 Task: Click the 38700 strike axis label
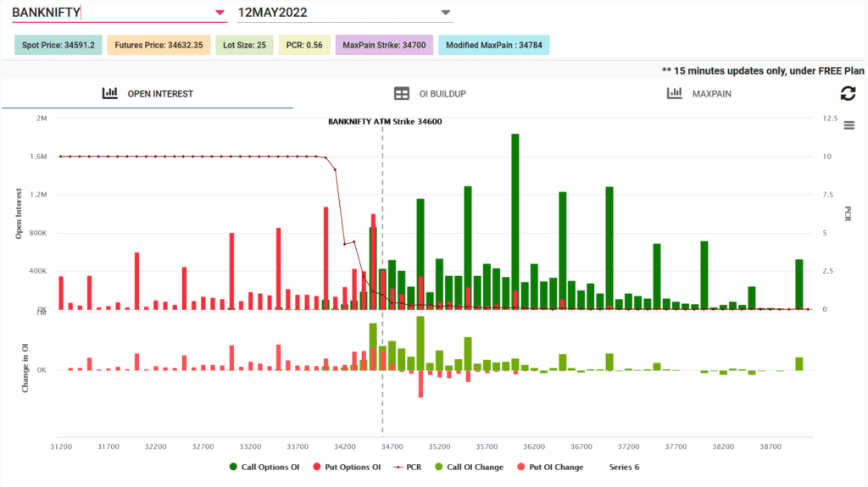click(x=770, y=446)
